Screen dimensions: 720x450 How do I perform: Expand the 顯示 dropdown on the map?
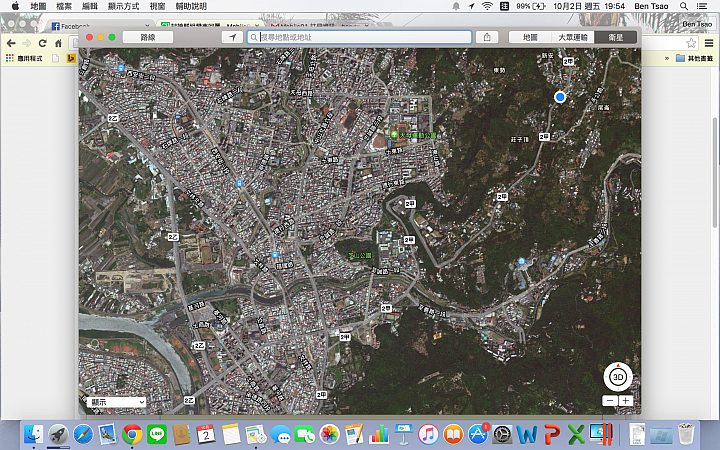tap(117, 402)
